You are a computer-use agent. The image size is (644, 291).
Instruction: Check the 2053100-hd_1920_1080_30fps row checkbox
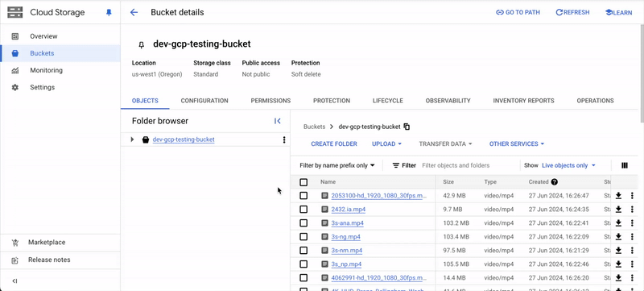303,196
